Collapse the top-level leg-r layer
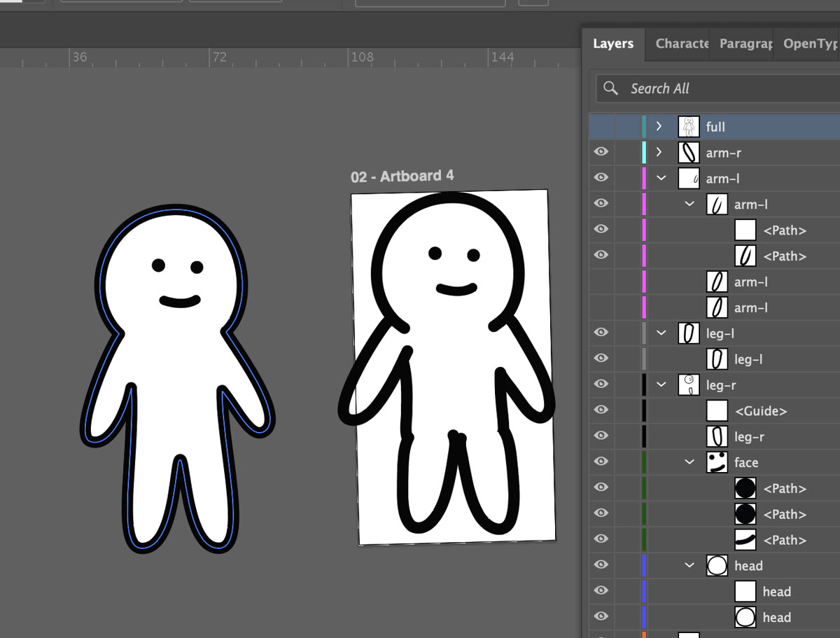Image resolution: width=840 pixels, height=638 pixels. click(x=661, y=385)
